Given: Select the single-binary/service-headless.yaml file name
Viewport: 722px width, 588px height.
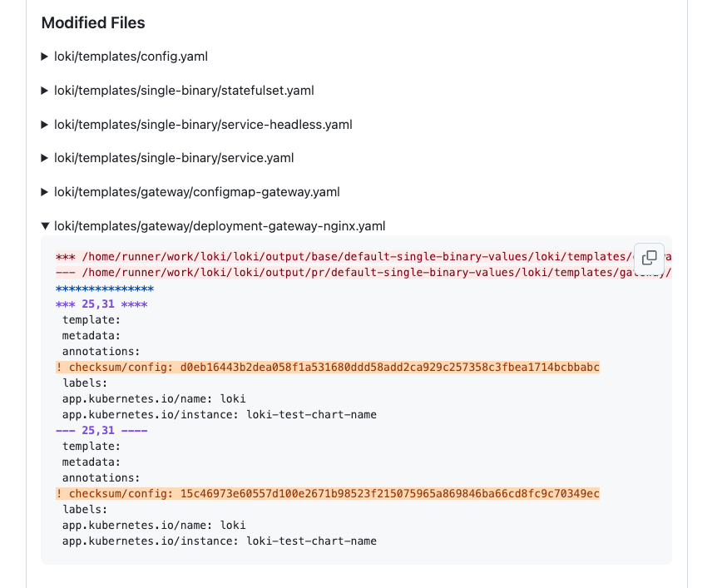Looking at the screenshot, I should coord(203,125).
